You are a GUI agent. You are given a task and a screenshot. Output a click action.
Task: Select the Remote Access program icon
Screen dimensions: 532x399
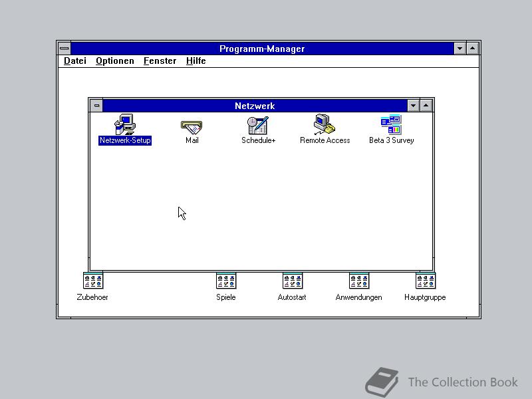(325, 124)
